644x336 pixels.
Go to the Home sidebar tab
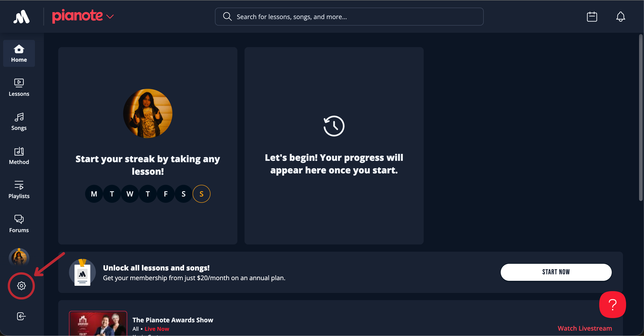(x=19, y=53)
